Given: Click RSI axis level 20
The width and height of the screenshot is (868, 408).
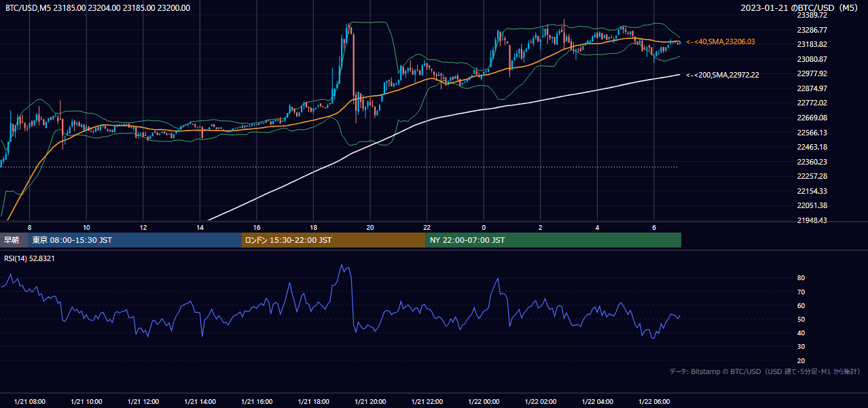Looking at the screenshot, I should click(x=801, y=360).
